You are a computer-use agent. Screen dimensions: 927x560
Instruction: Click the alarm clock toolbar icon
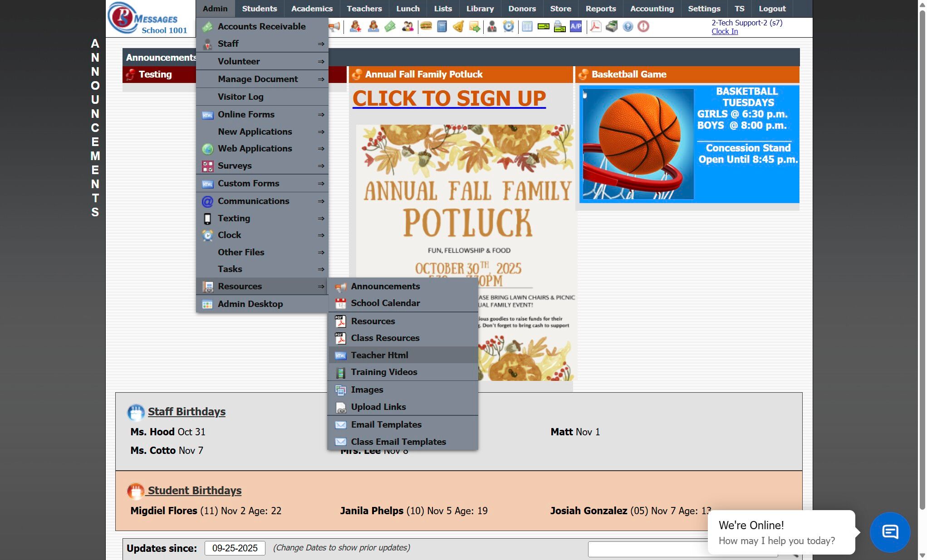508,26
